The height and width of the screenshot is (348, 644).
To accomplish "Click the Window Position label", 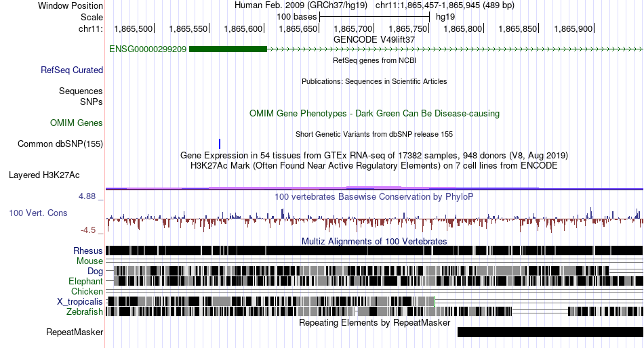I will point(71,5).
